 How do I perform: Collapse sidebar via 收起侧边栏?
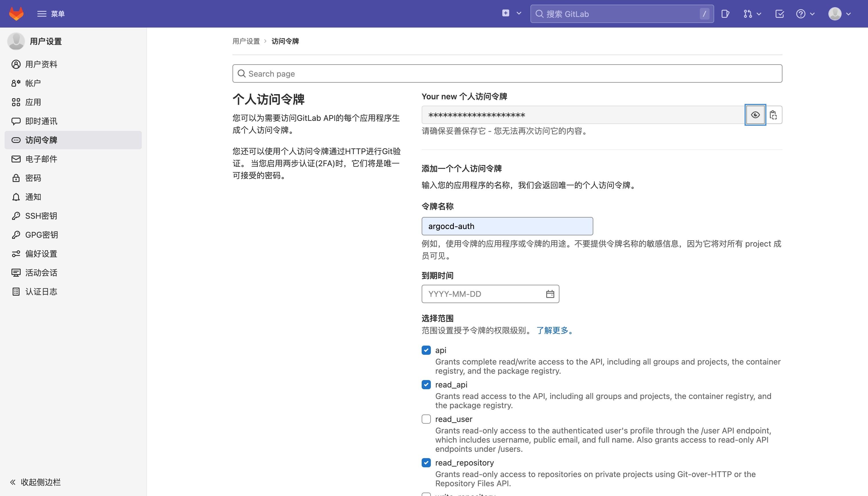pos(35,482)
